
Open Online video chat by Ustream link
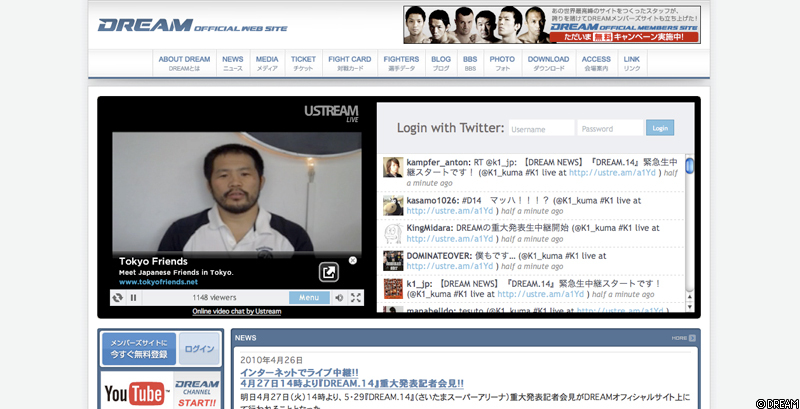click(237, 311)
